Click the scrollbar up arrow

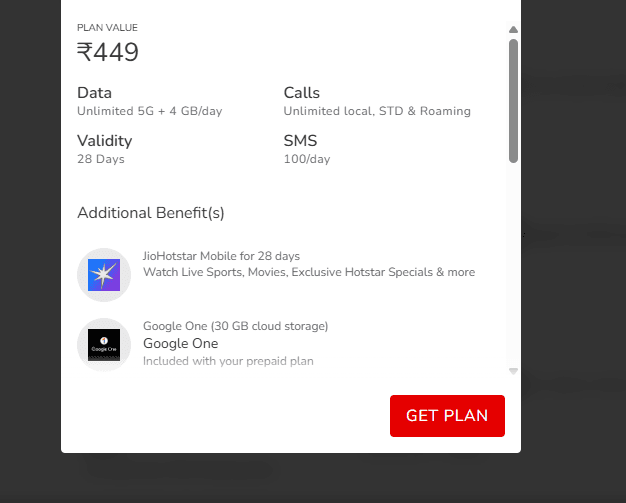pos(513,30)
